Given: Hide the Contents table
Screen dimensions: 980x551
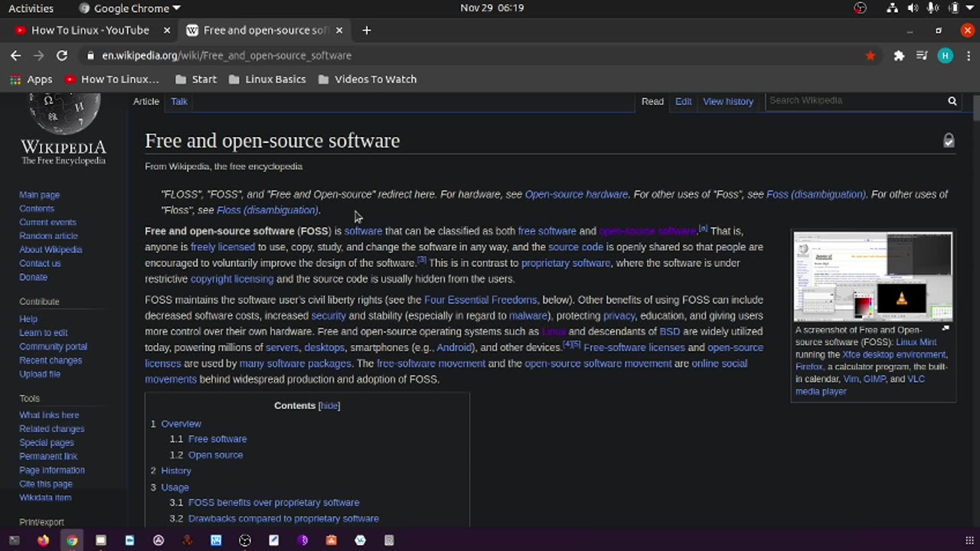Looking at the screenshot, I should [x=329, y=406].
